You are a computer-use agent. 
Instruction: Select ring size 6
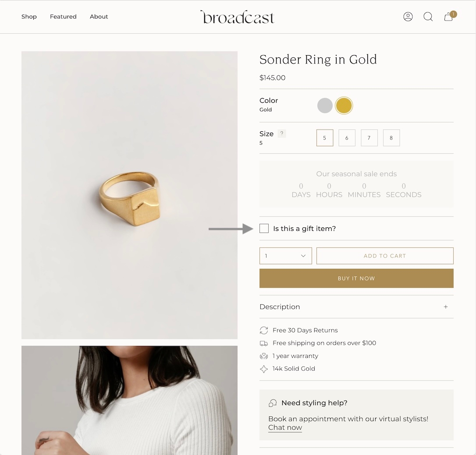[347, 138]
